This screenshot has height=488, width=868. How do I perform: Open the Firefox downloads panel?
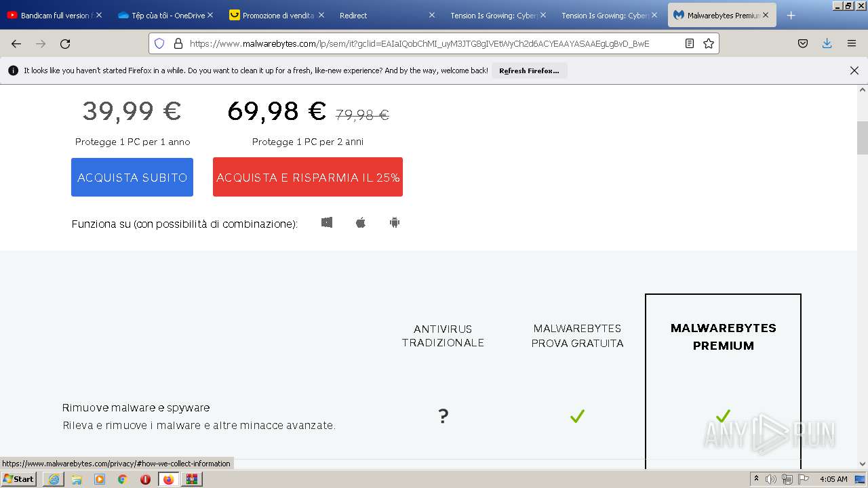tap(827, 43)
